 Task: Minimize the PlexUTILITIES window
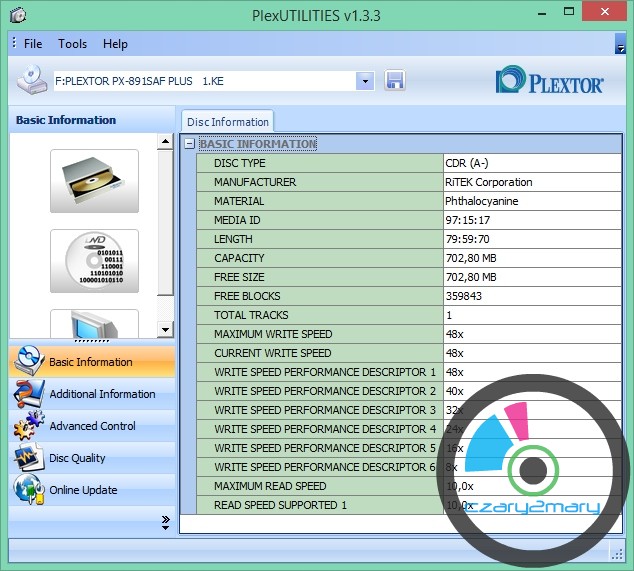542,13
